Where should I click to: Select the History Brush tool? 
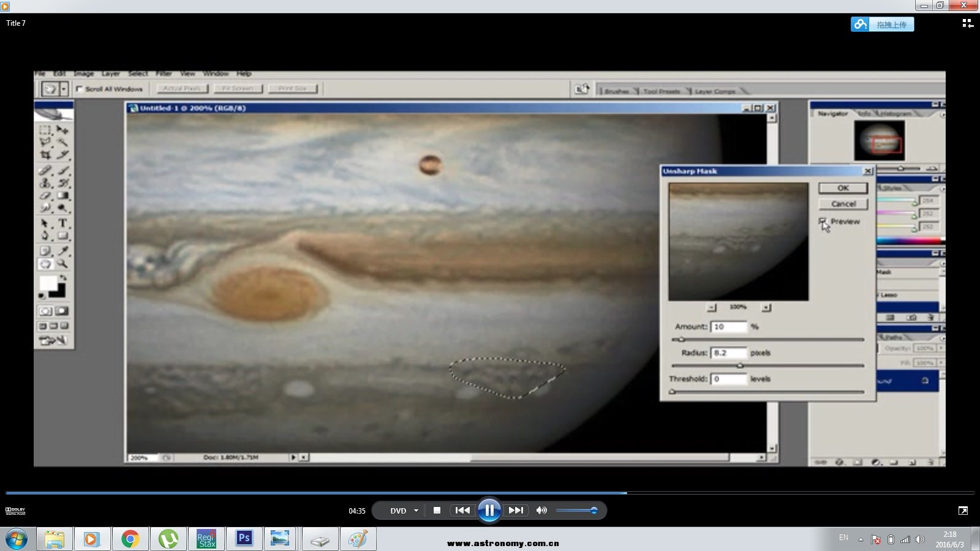click(x=62, y=182)
